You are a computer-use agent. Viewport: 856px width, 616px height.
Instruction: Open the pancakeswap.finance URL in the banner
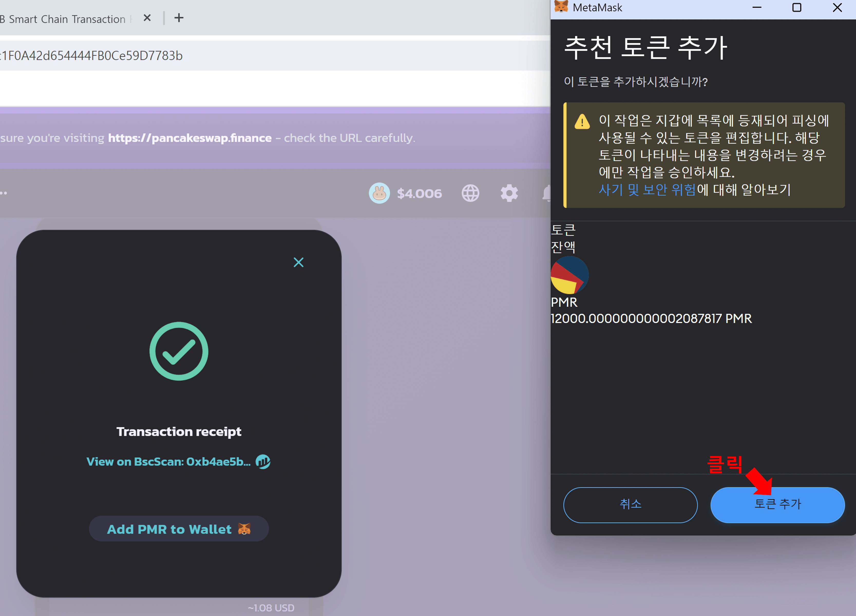point(189,138)
